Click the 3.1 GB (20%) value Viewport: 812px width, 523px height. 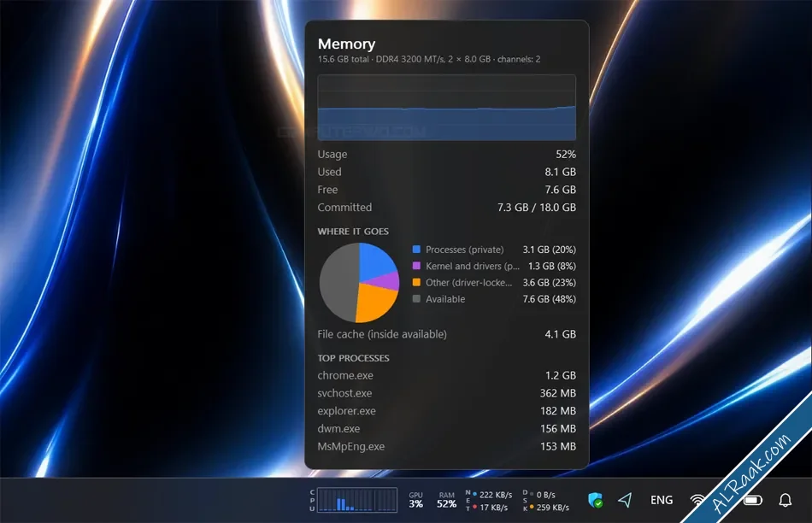click(549, 250)
